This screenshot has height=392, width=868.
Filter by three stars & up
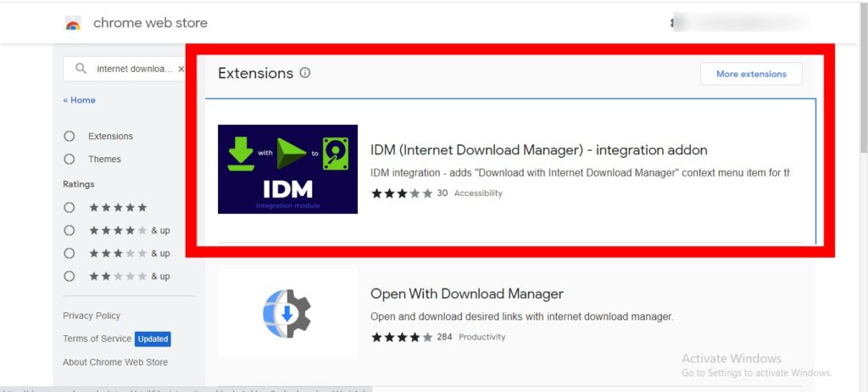(x=70, y=254)
